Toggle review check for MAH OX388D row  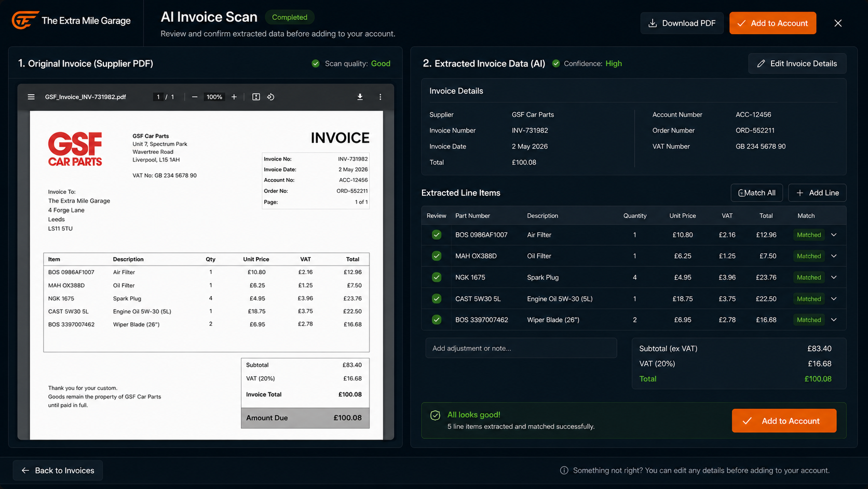tap(437, 256)
